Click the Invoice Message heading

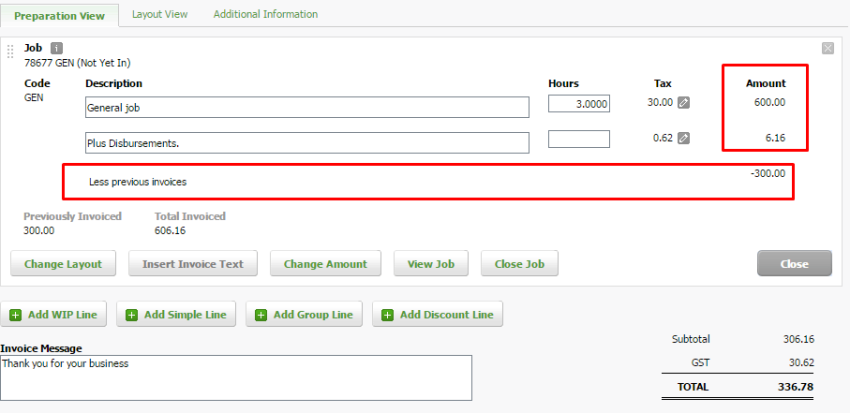(41, 349)
